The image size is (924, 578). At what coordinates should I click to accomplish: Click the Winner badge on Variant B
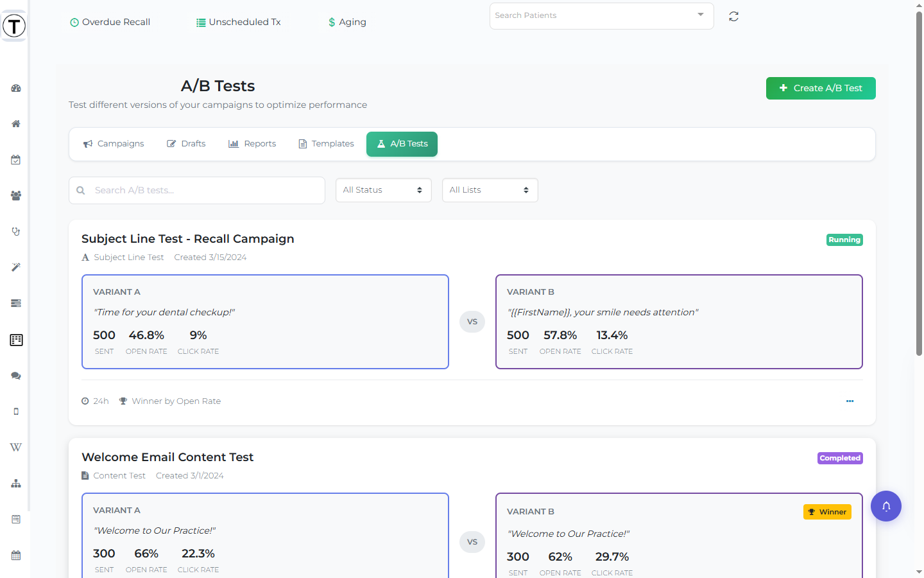tap(827, 512)
